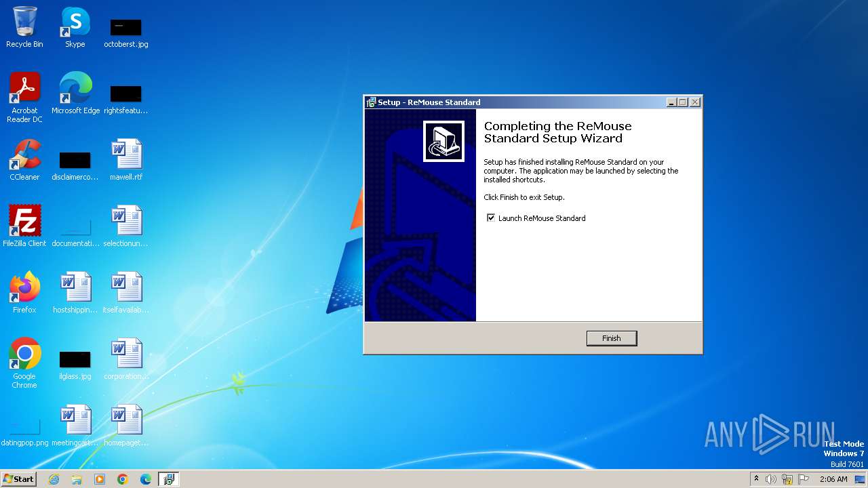Click the Completing the ReMouse heading text

tap(557, 132)
